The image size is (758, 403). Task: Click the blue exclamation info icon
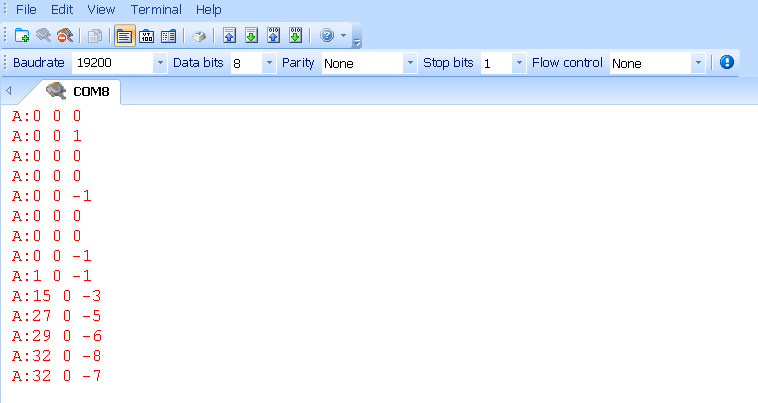pyautogui.click(x=727, y=62)
